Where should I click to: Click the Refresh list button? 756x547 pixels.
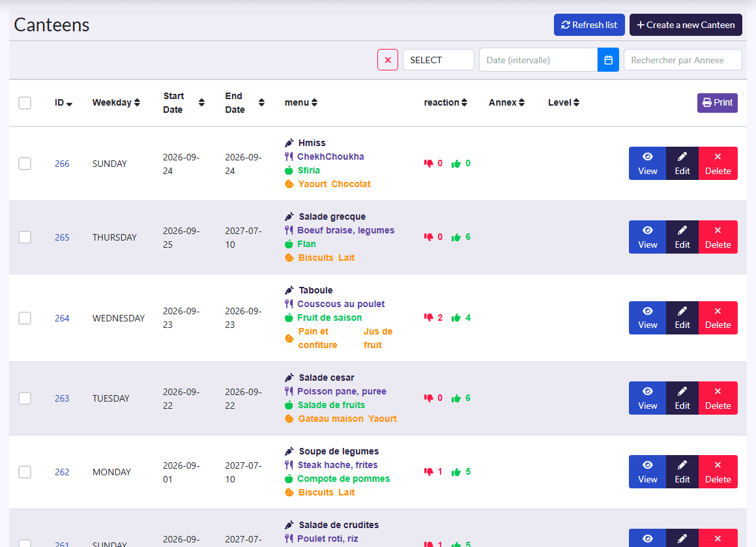point(589,25)
